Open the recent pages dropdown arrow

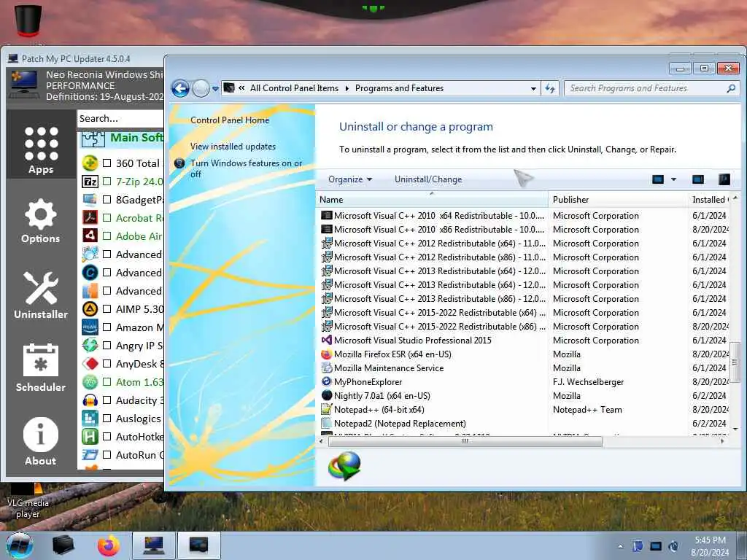coord(215,88)
